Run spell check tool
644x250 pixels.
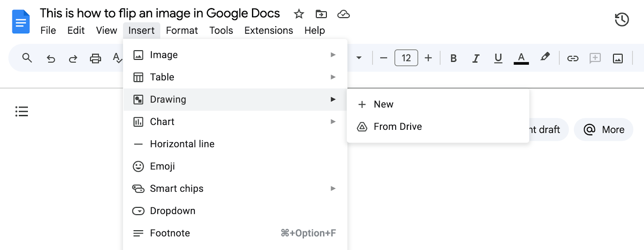[117, 58]
